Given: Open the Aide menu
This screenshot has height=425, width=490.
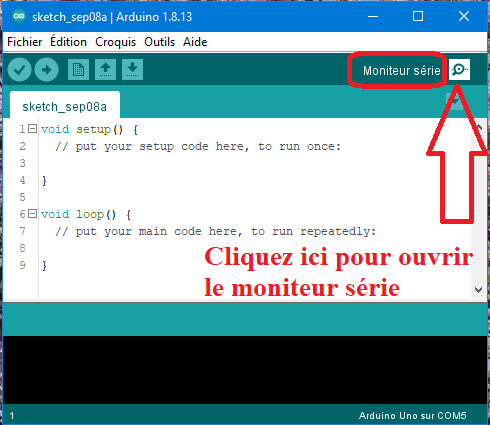Looking at the screenshot, I should [x=195, y=42].
